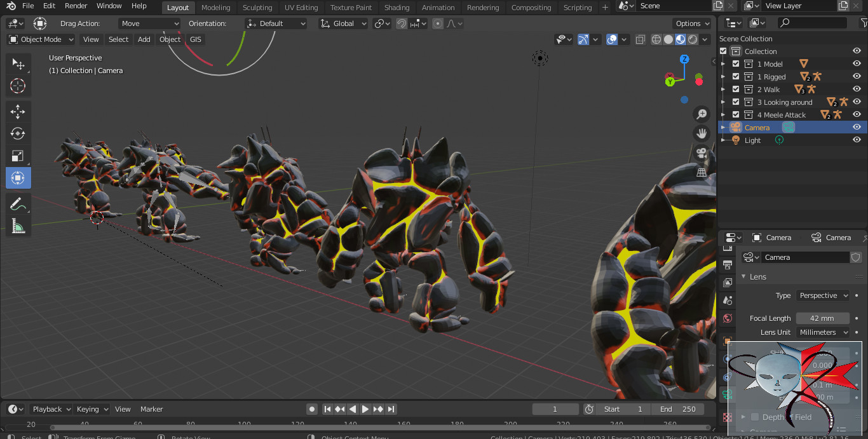Open the Sculpting workspace tab
Image resolution: width=868 pixels, height=439 pixels.
tap(257, 8)
